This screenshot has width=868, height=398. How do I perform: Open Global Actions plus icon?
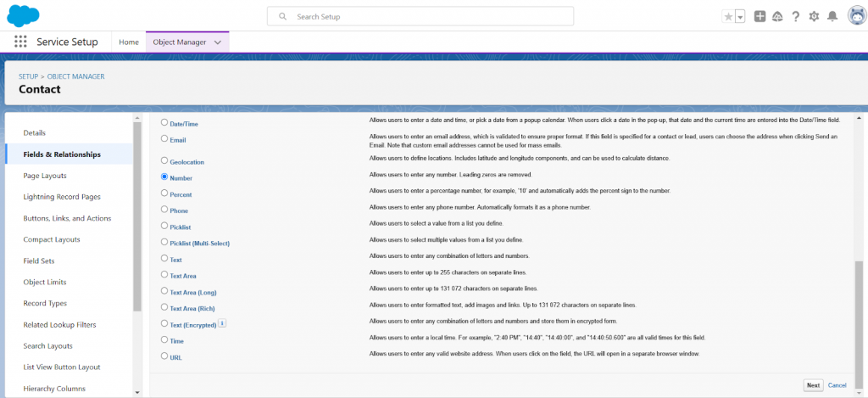(759, 17)
